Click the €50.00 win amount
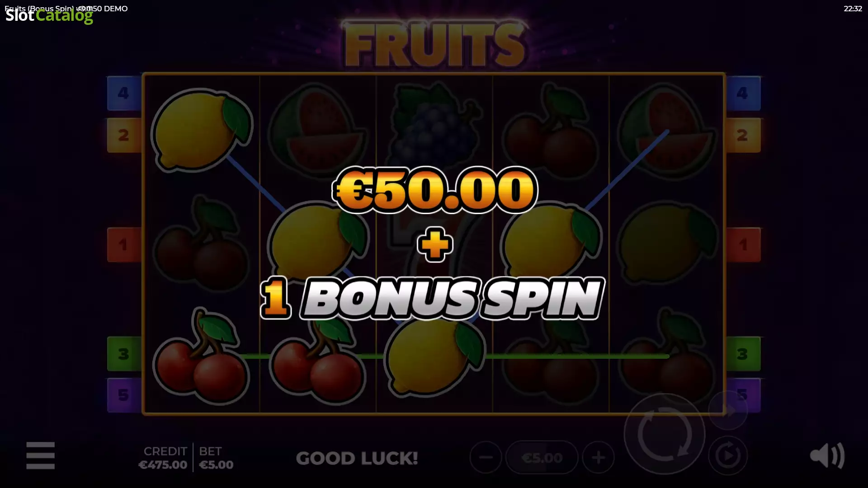Viewport: 868px width, 488px height. pos(434,190)
